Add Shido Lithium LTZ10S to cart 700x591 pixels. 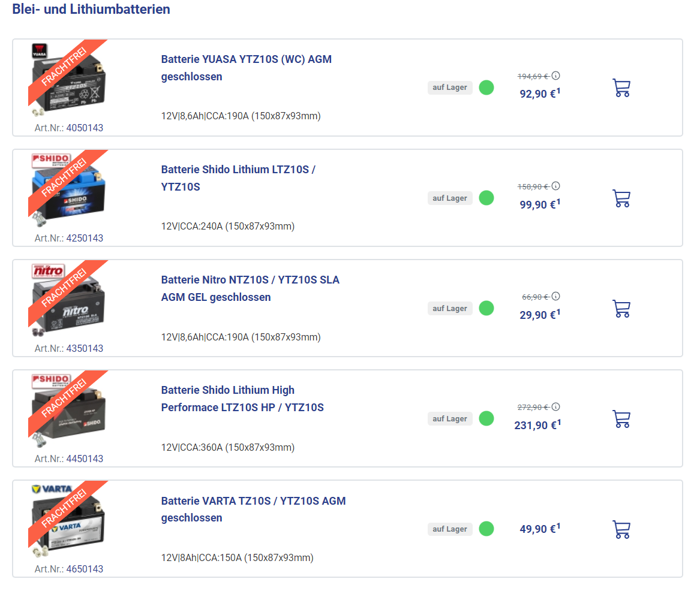click(621, 198)
